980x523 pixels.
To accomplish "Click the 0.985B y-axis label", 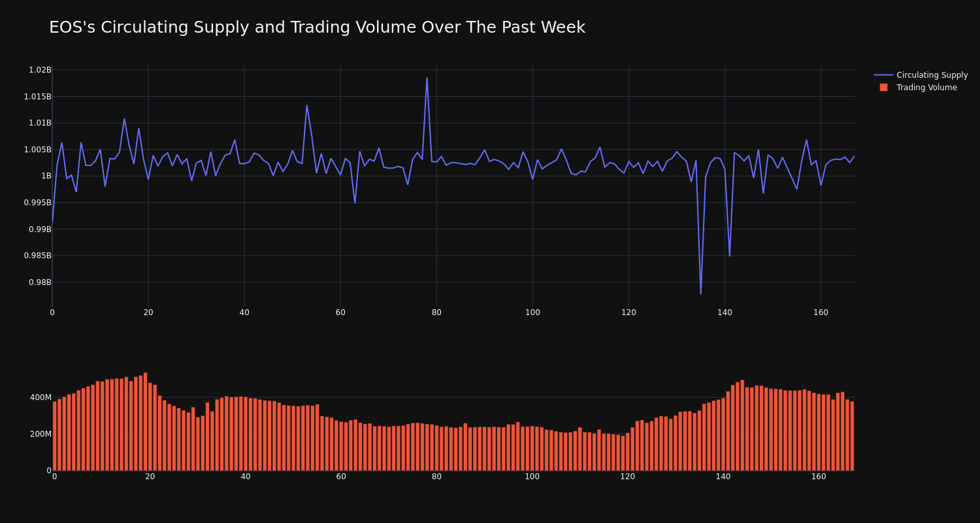I will (x=37, y=256).
